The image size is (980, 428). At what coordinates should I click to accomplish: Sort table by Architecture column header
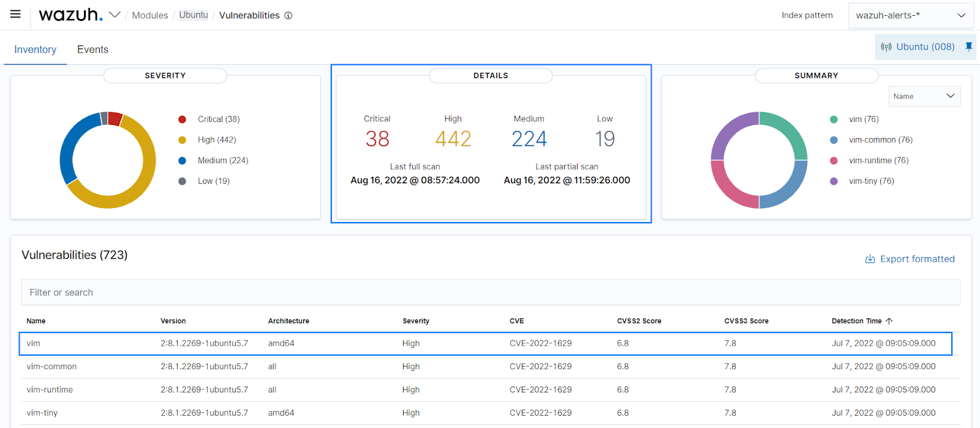[288, 321]
